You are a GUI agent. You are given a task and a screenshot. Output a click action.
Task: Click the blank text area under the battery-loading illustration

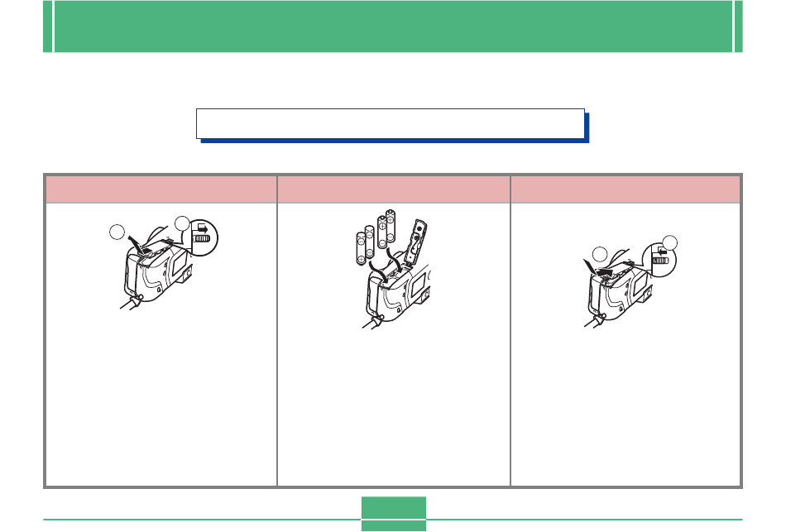tap(394, 406)
